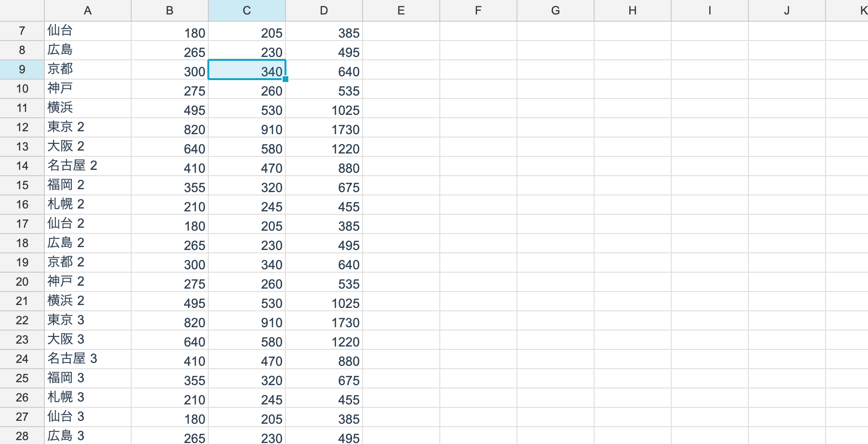
Task: Click cell containing 京都 2
Action: tap(88, 263)
